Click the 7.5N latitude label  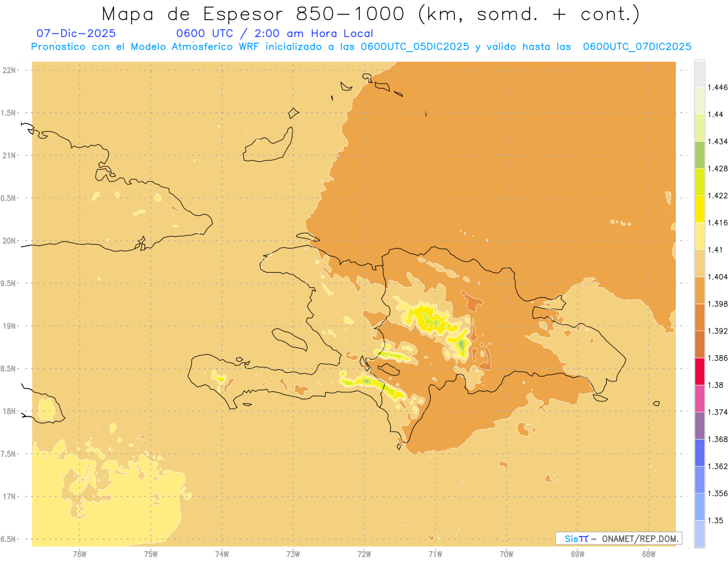[x=8, y=454]
